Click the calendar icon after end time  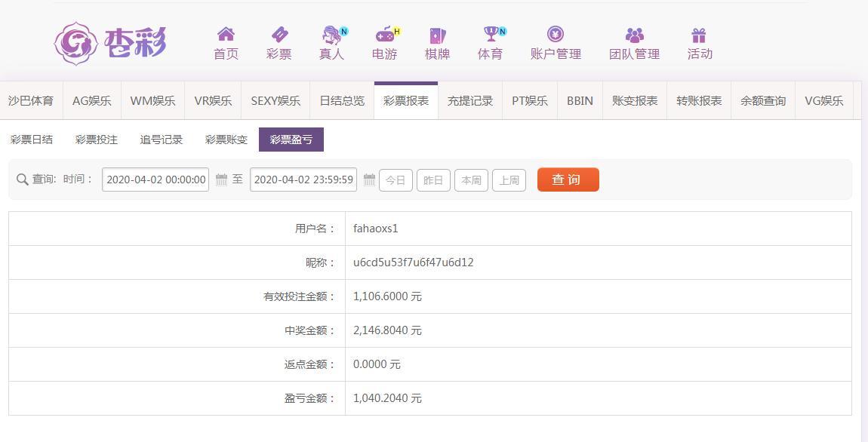pos(369,180)
